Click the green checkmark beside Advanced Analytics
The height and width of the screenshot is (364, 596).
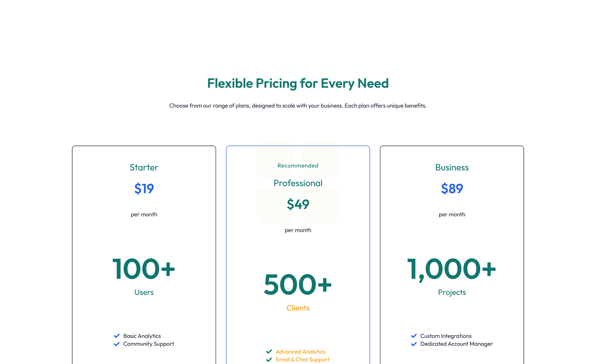[x=269, y=351]
